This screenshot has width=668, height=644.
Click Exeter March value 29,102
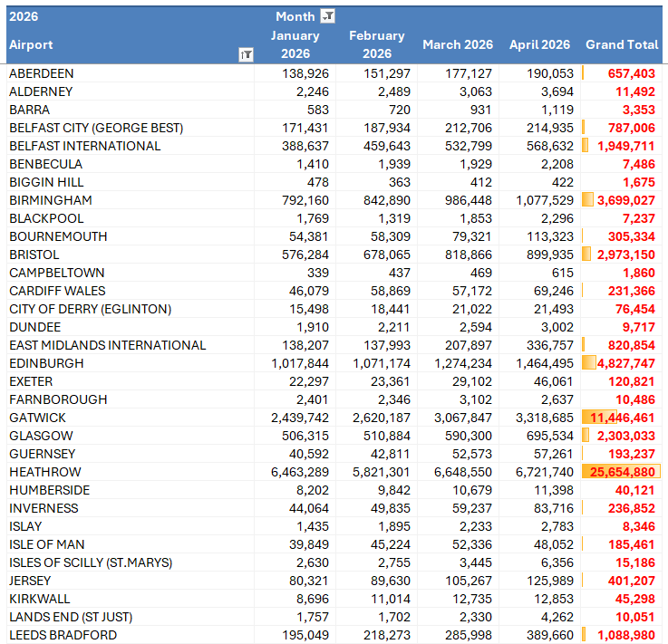tap(472, 381)
